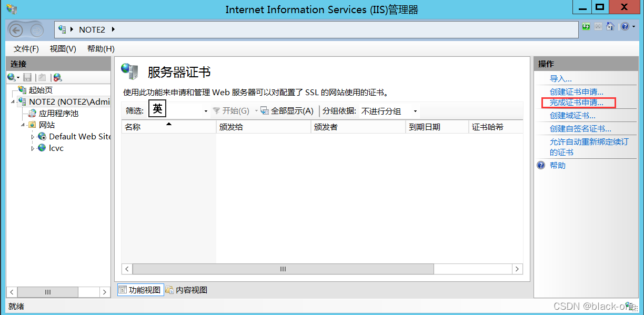Sort by the 证书哈希 column header
The height and width of the screenshot is (315, 644).
click(496, 127)
